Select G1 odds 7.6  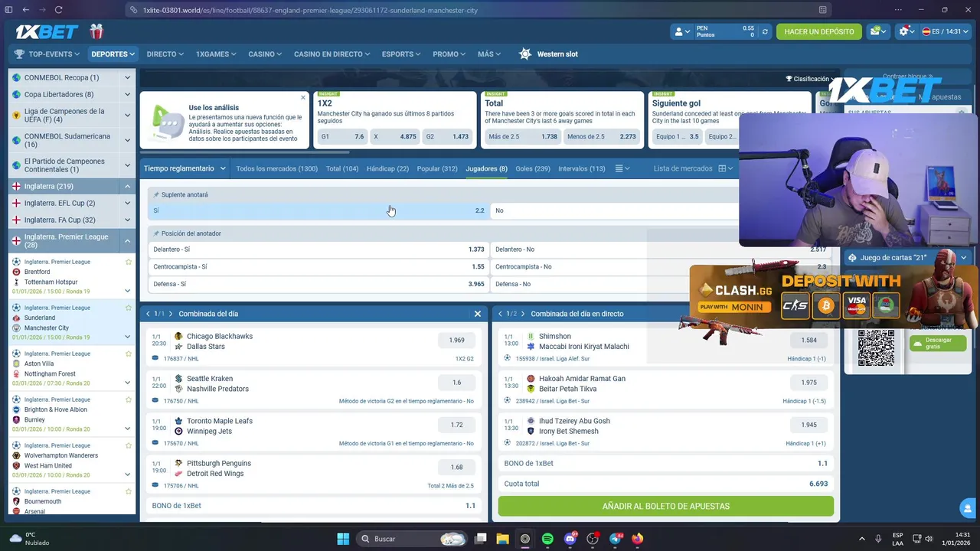click(342, 136)
